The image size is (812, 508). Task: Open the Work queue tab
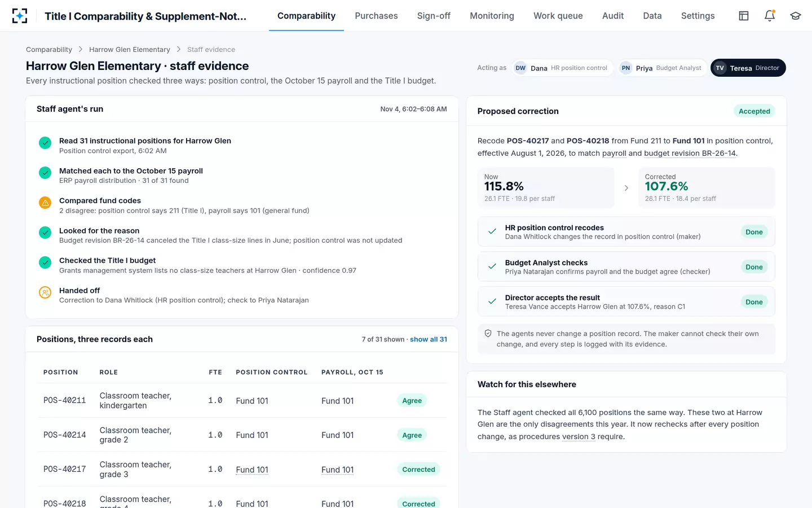coord(558,16)
